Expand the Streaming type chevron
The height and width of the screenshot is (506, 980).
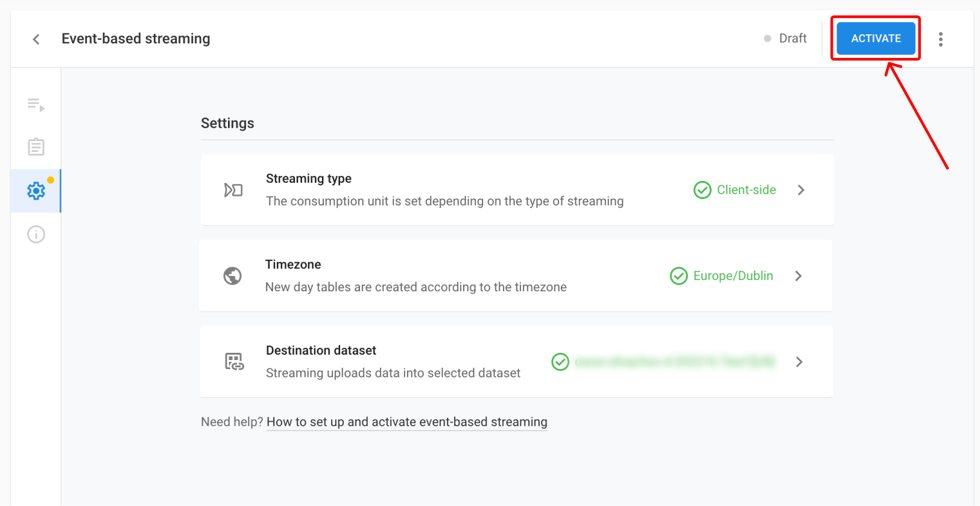point(801,190)
